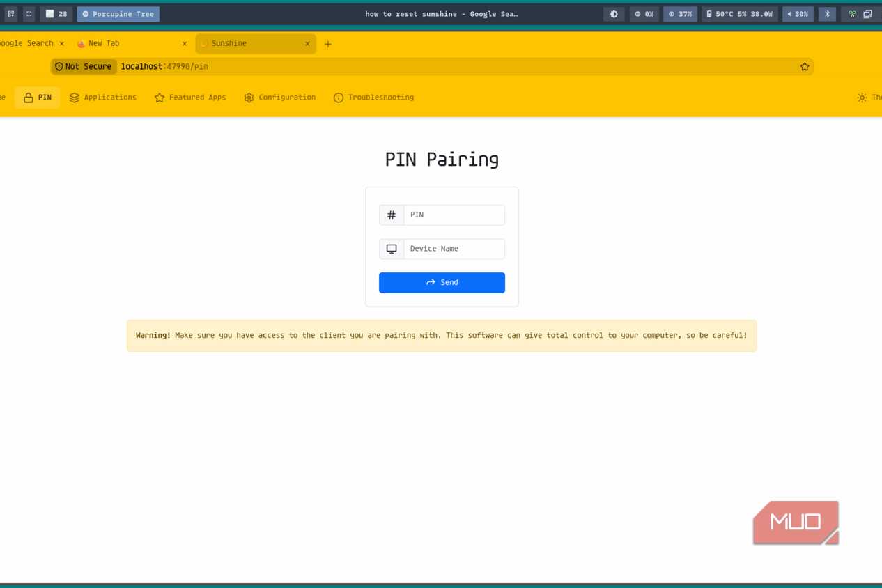Open the PIN navigation item
This screenshot has width=882, height=588.
point(38,98)
